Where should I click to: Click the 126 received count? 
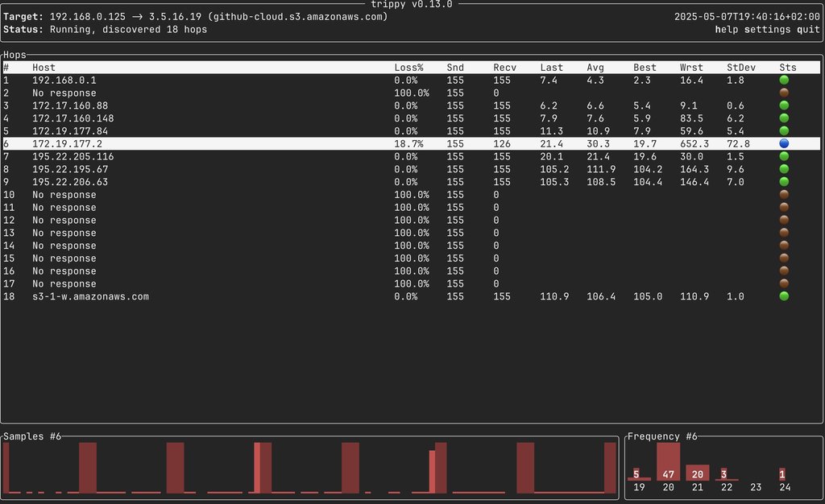502,143
